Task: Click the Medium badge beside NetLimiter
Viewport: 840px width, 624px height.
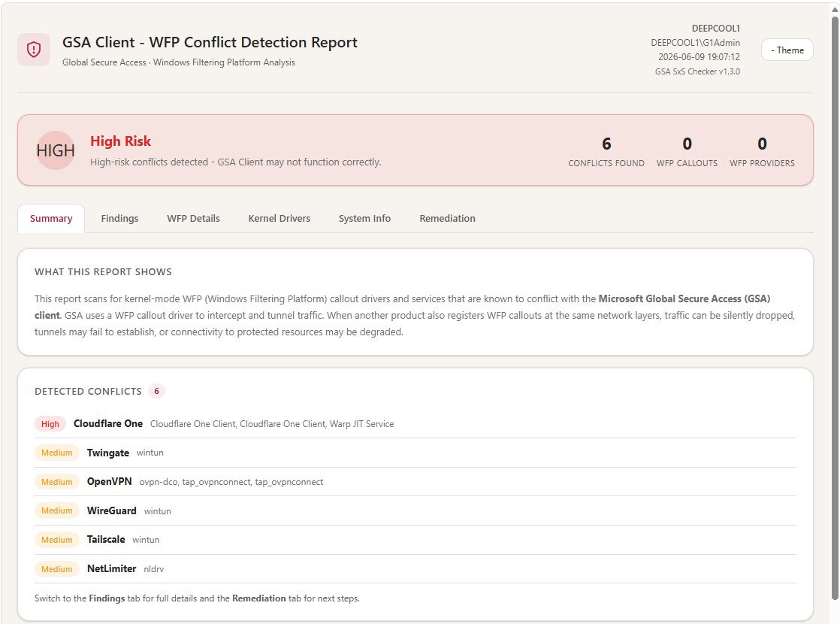Action: coord(57,569)
